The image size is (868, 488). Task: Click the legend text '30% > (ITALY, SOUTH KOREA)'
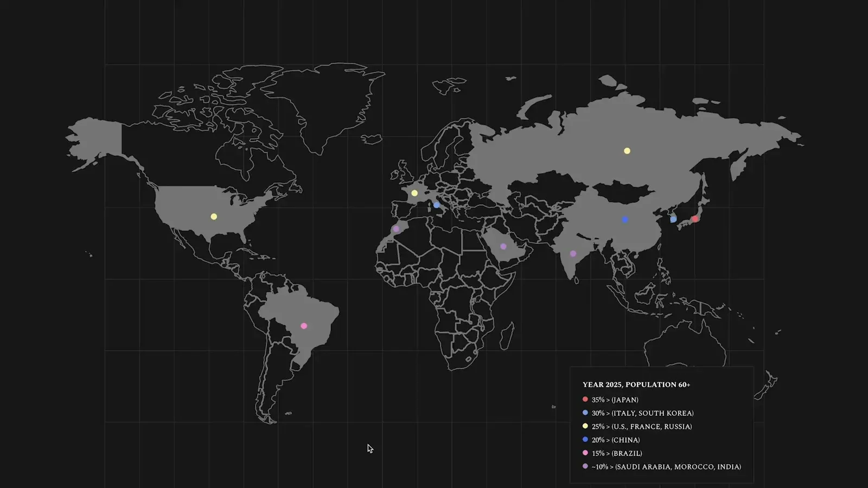(x=643, y=413)
